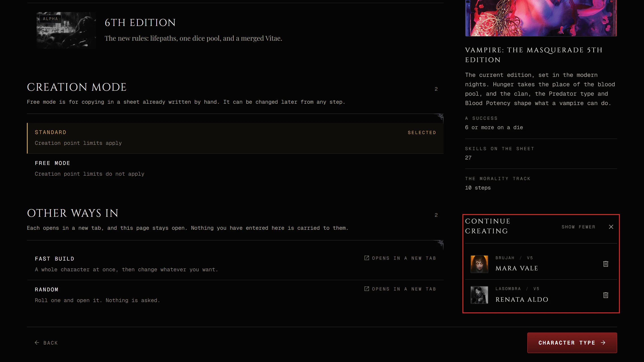Click 'Vampire: The Masquerade 5th Edition' title

(534, 55)
